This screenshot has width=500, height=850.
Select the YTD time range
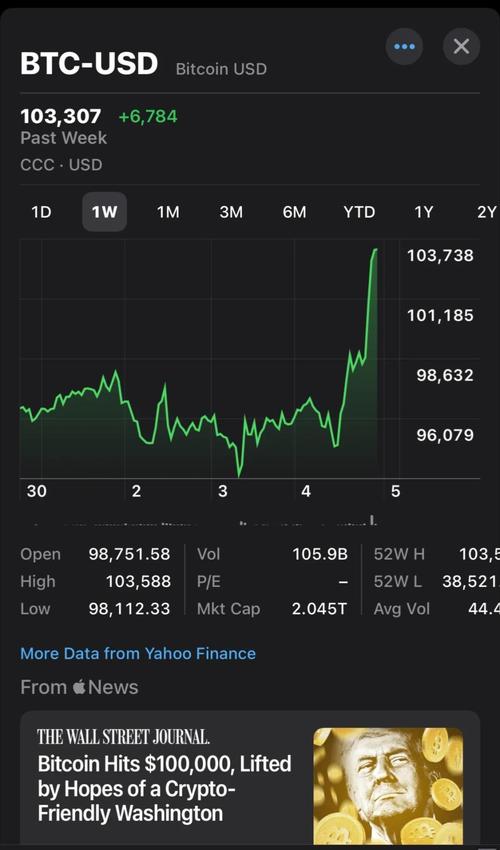[x=359, y=212]
